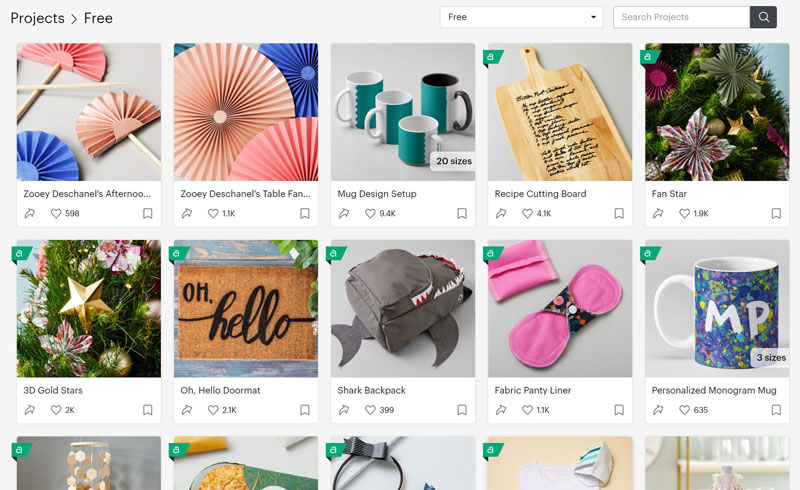800x490 pixels.
Task: Like the Zooey Deschanel's Afternoon project with 598 hearts
Action: pos(56,213)
